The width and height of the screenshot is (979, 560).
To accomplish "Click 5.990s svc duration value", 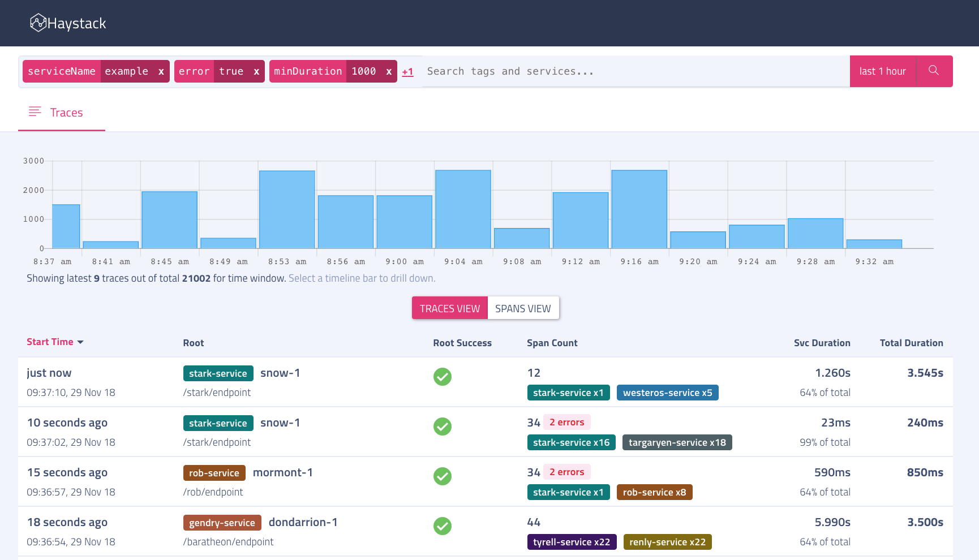I will 832,522.
